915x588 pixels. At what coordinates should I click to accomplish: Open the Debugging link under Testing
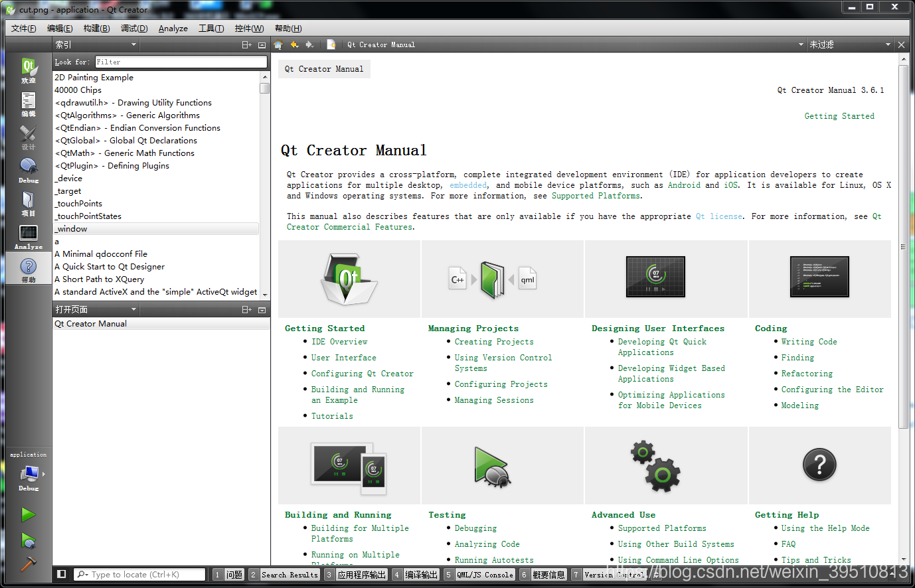point(475,528)
